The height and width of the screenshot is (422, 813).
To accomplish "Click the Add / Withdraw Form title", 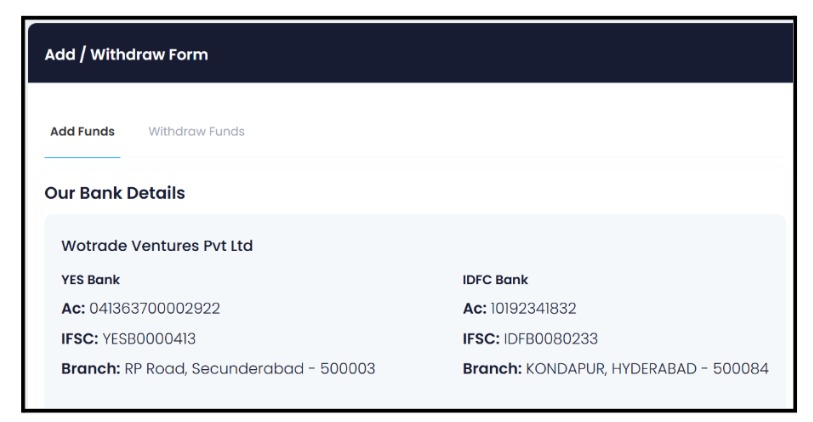I will point(126,55).
